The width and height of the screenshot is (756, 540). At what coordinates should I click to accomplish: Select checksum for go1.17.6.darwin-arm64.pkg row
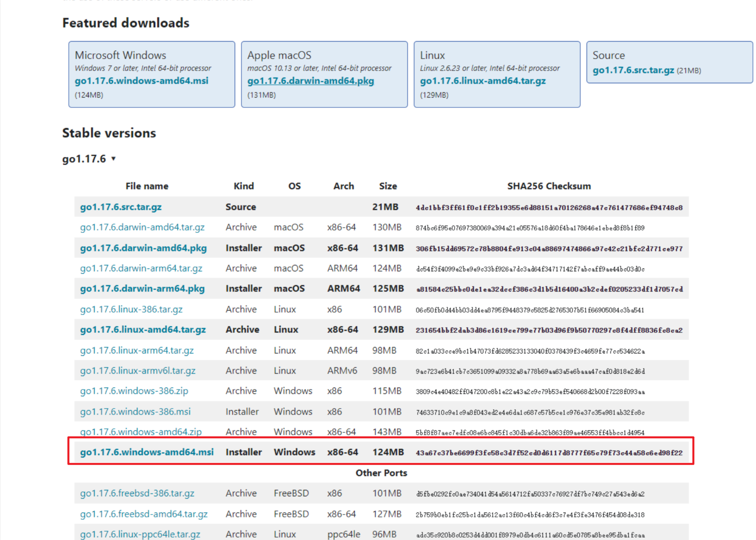[x=550, y=289]
